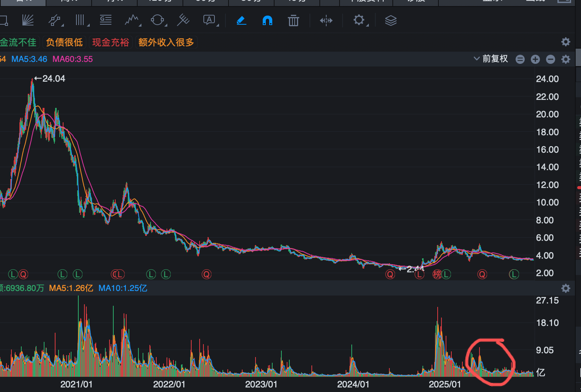Select the golden ratio lines tool
581x392 pixels.
[x=106, y=20]
